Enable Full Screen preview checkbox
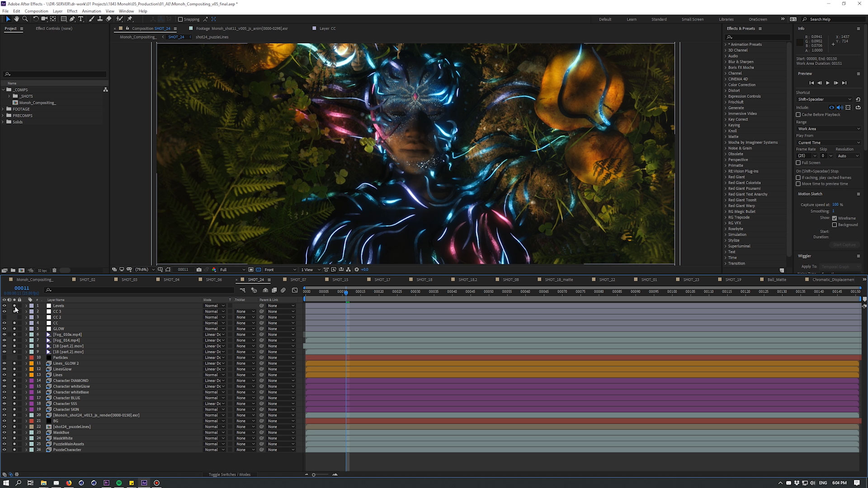 coord(798,163)
